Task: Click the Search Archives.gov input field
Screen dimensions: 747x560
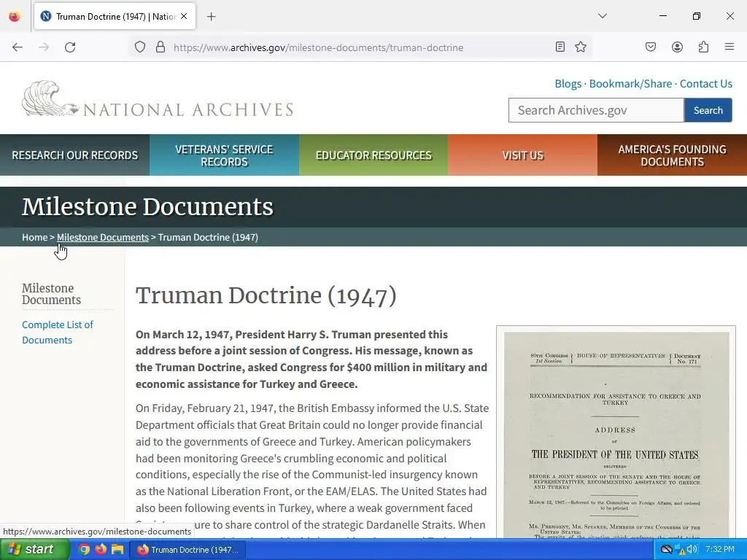Action: 596,111
